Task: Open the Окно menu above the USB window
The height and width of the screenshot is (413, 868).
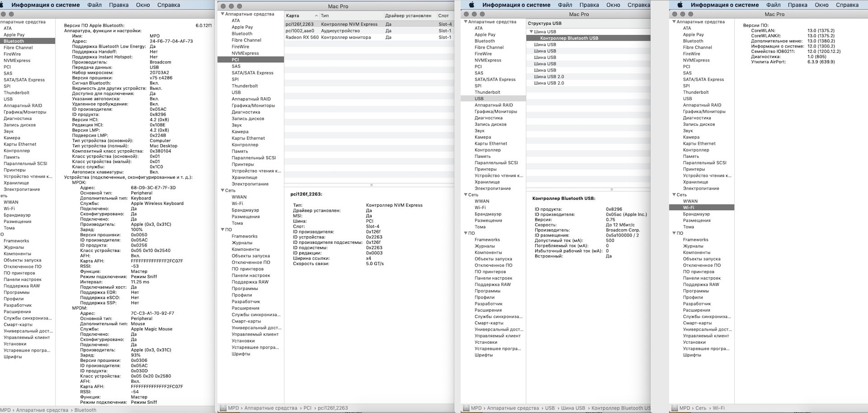Action: (x=613, y=5)
